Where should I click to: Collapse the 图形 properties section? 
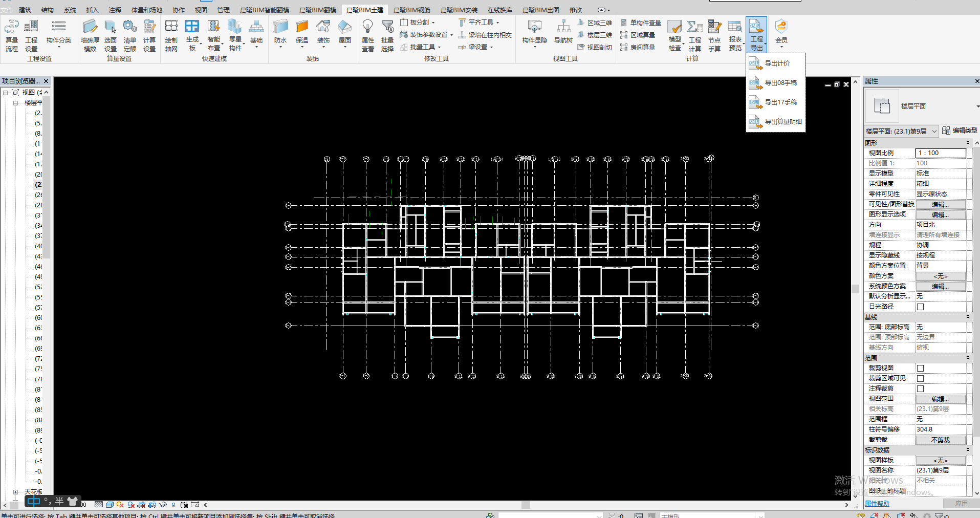968,143
